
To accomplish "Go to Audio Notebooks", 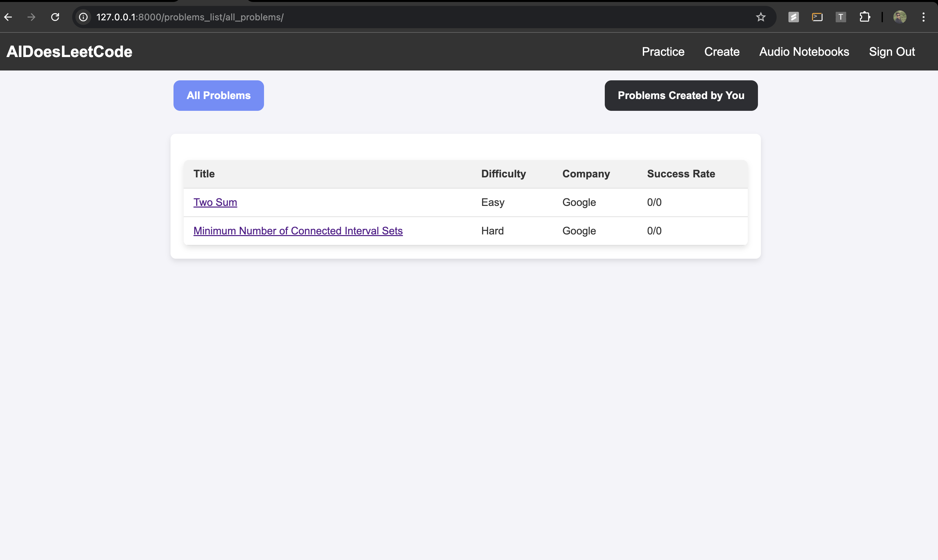I will (804, 52).
